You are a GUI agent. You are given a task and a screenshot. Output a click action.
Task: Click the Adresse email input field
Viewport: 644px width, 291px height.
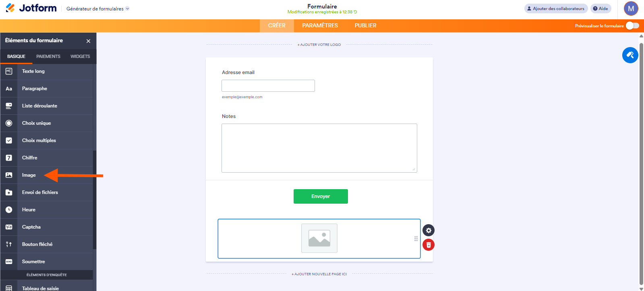click(x=268, y=86)
